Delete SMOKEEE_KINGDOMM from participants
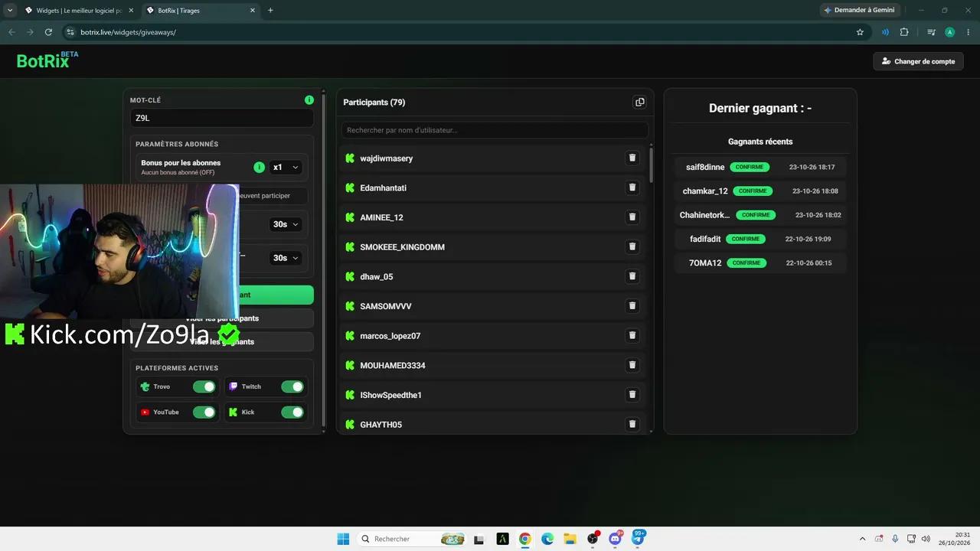Screen dimensions: 980x551 [632, 246]
